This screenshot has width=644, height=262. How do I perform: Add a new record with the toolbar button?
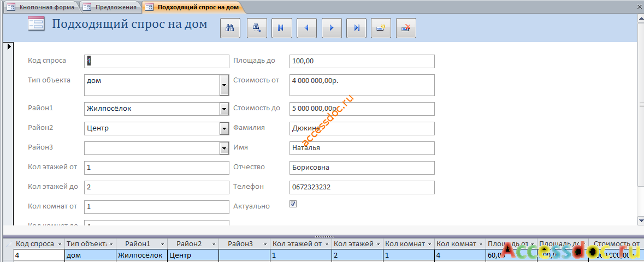(x=381, y=28)
